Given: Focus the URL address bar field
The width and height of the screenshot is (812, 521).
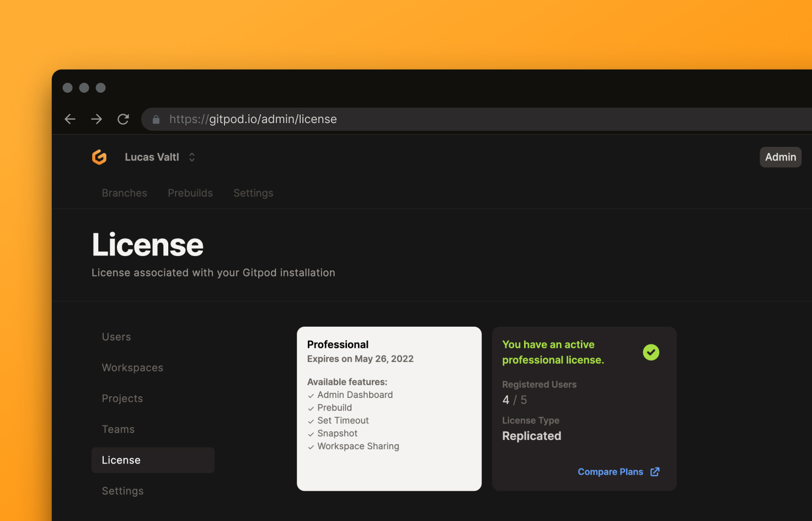Looking at the screenshot, I should point(441,119).
